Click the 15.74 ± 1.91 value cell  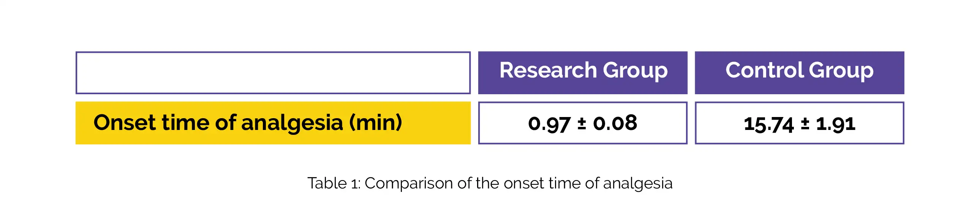click(x=799, y=123)
